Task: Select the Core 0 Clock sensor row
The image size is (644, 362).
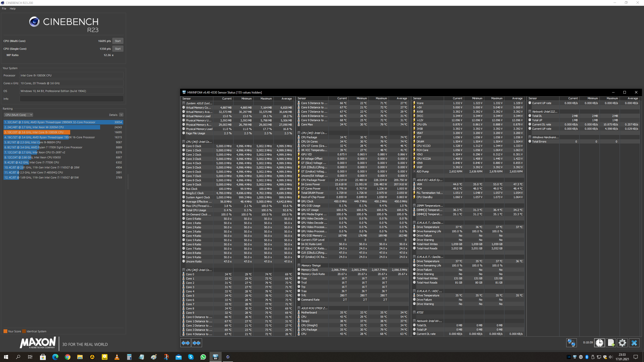Action: 237,146
